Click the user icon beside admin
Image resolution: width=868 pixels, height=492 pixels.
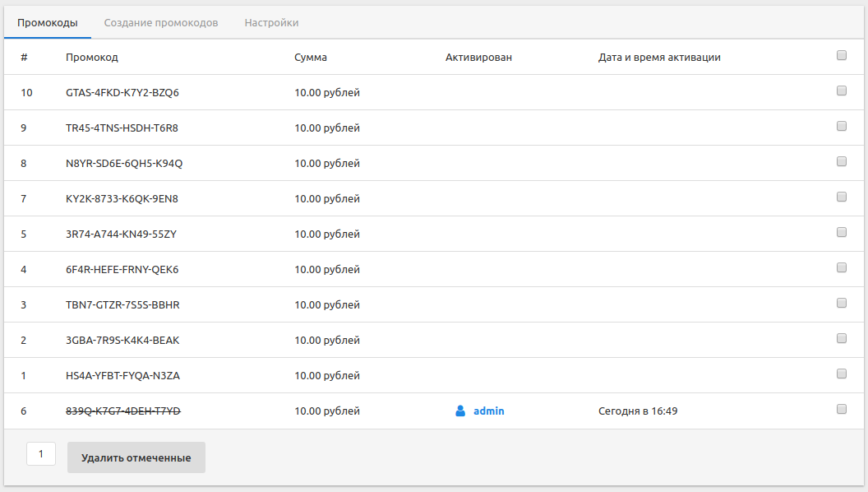pyautogui.click(x=460, y=411)
